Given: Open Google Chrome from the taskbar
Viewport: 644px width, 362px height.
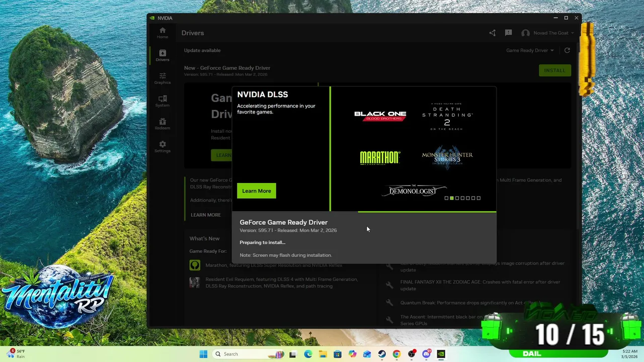Looking at the screenshot, I should [x=396, y=354].
